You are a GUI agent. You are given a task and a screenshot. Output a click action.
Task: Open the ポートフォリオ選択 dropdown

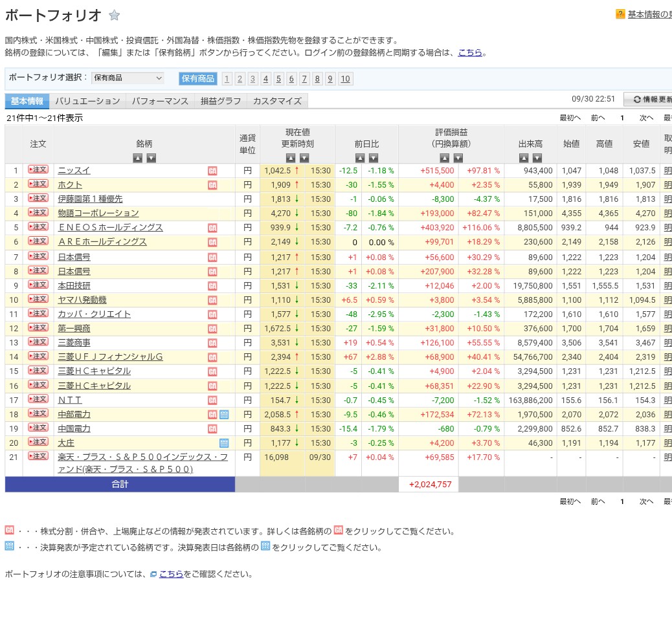click(x=128, y=78)
